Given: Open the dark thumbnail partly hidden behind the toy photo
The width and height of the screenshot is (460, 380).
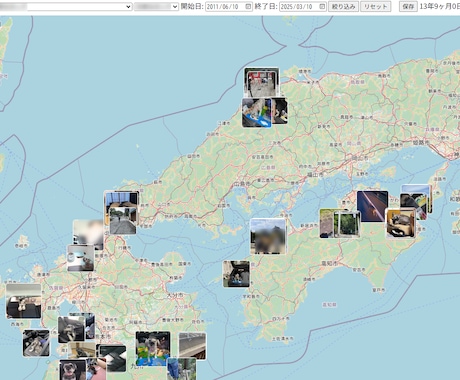Looking at the screenshot, I should click(x=280, y=111).
